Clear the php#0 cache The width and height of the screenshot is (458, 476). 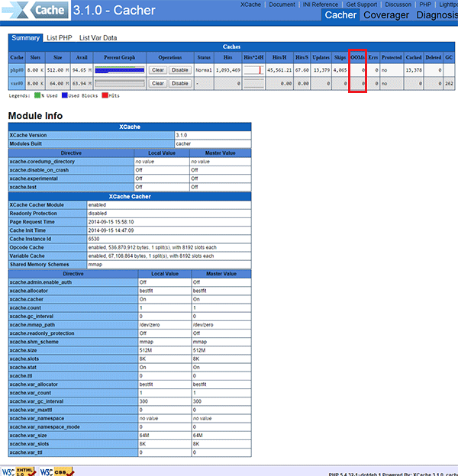click(157, 70)
